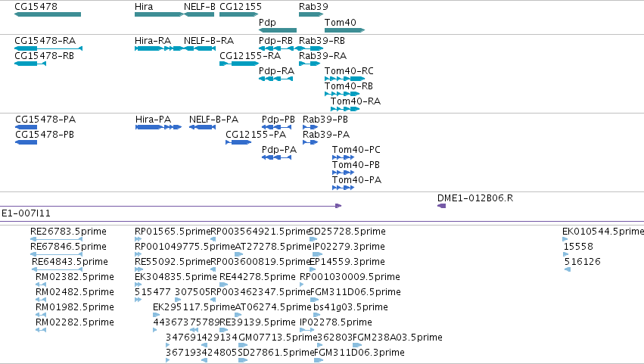Select the Tom40-PC protein
644x364 pixels.
(344, 157)
